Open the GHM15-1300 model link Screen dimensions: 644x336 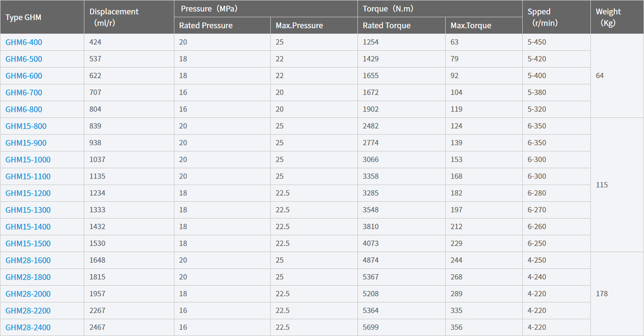pos(28,210)
